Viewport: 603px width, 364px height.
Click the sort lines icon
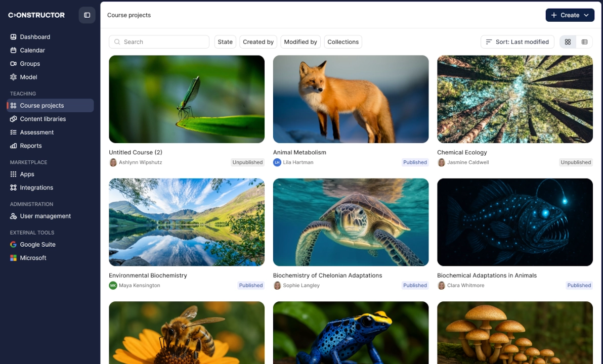(489, 42)
